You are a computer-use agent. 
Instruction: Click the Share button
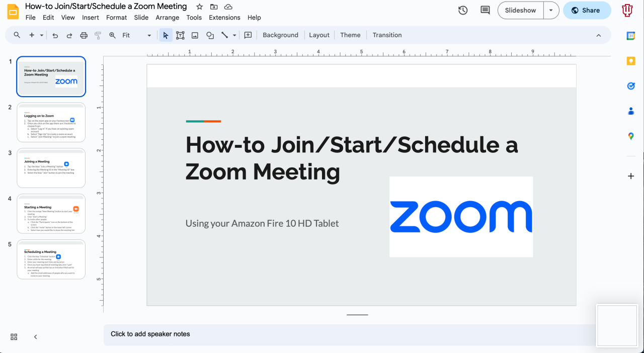click(x=587, y=10)
